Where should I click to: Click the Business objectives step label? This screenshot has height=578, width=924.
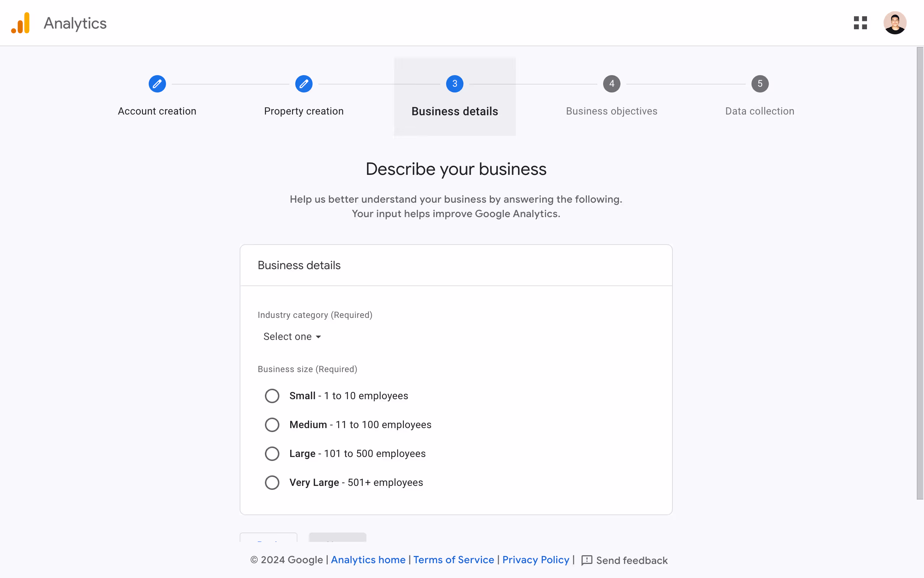[611, 111]
